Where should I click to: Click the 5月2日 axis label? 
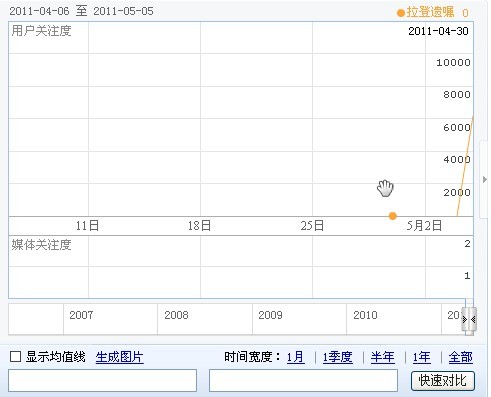coord(424,226)
